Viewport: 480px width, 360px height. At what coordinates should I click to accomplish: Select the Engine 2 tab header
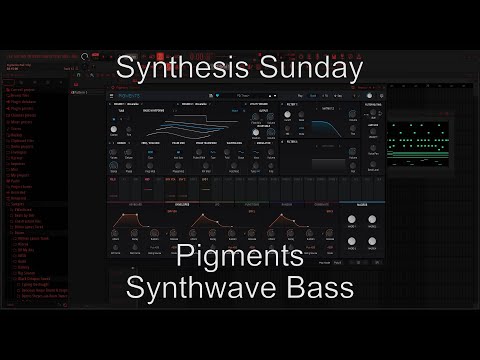(194, 104)
